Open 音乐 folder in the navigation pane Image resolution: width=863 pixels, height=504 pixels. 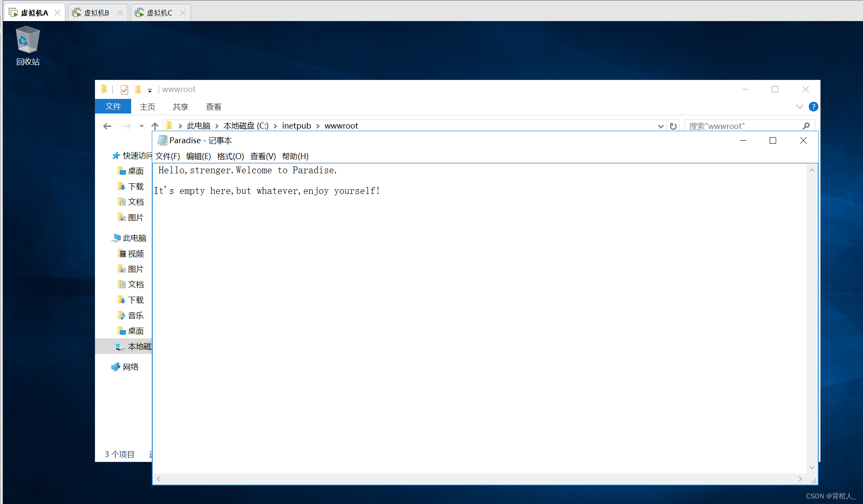click(135, 315)
